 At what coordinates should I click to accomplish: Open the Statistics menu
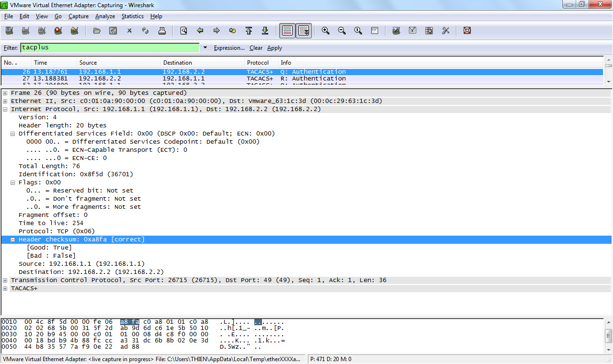132,16
